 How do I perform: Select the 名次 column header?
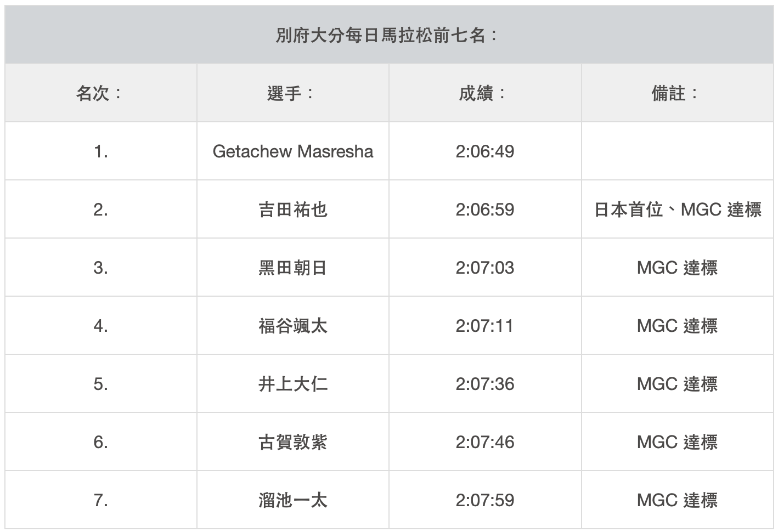click(100, 93)
